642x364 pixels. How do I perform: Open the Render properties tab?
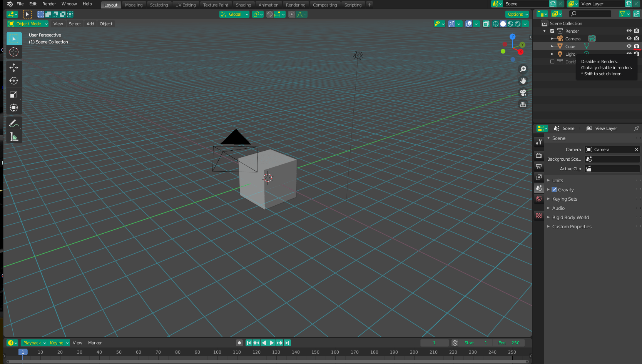click(538, 156)
